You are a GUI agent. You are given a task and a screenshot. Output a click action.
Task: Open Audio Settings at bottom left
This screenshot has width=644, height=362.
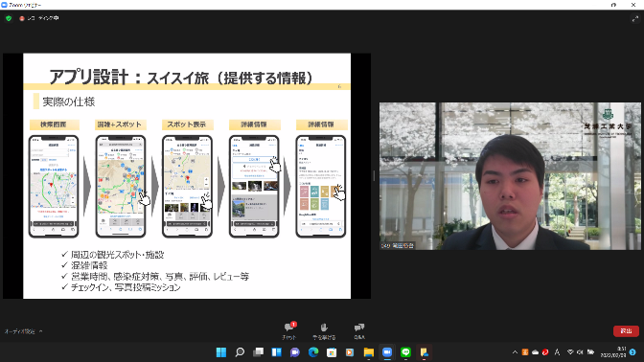tap(20, 331)
